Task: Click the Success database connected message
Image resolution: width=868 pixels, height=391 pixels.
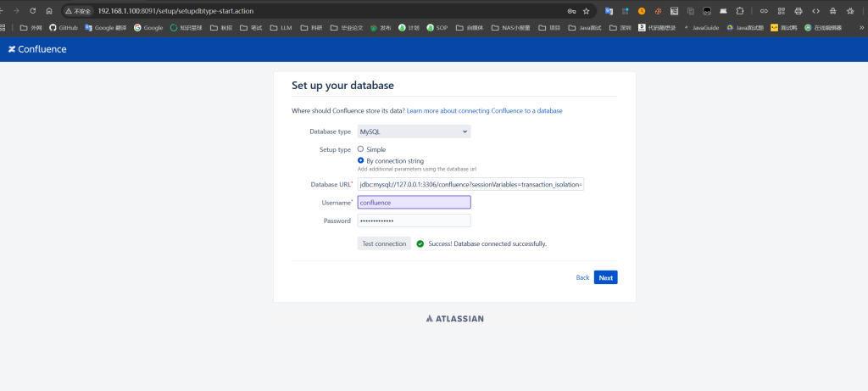Action: (487, 243)
